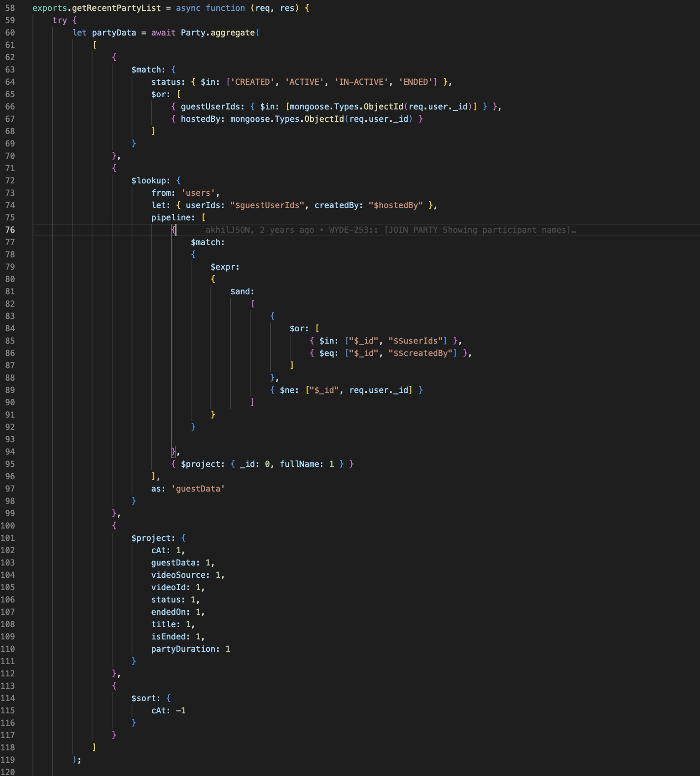The height and width of the screenshot is (776, 700).
Task: Select the partyData variable on line 60
Action: 114,33
